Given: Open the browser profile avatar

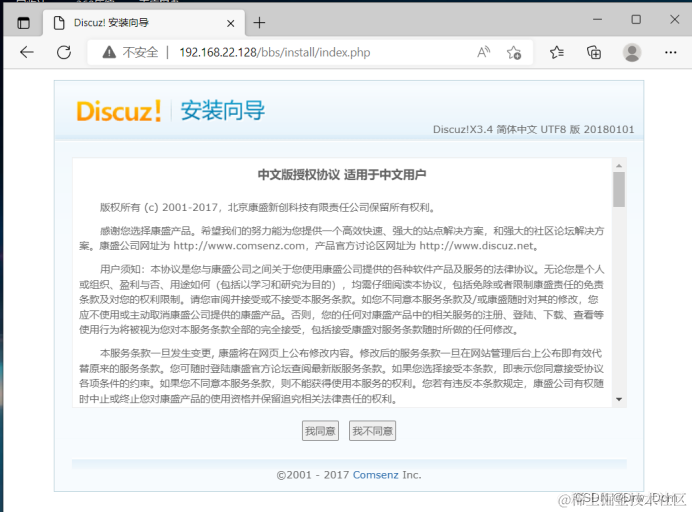Looking at the screenshot, I should 632,53.
